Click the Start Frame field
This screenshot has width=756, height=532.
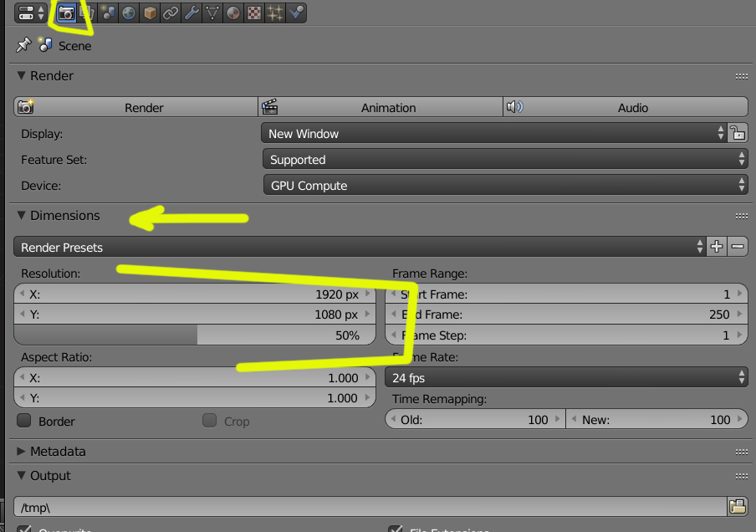566,294
